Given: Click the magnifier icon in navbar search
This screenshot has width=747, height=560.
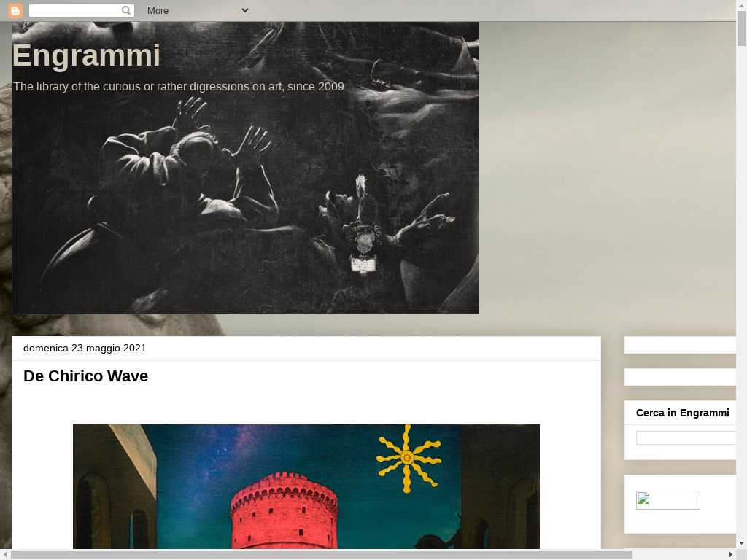Looking at the screenshot, I should (x=126, y=10).
